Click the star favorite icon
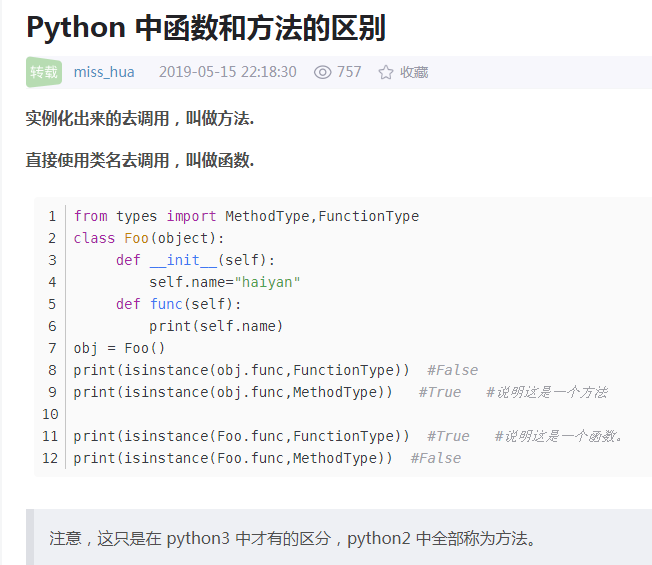Image resolution: width=652 pixels, height=565 pixels. [x=385, y=72]
